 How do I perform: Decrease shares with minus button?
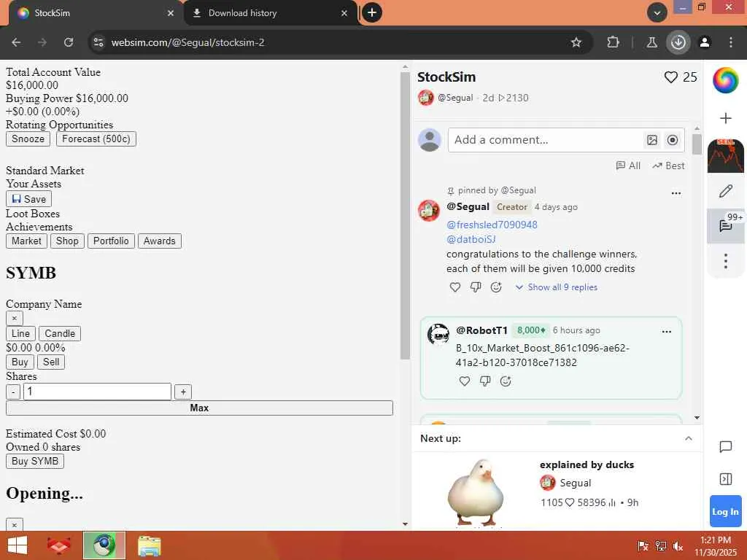coord(13,392)
